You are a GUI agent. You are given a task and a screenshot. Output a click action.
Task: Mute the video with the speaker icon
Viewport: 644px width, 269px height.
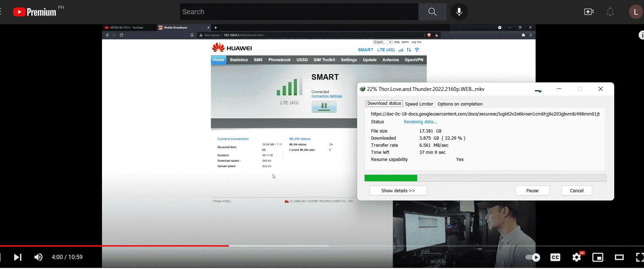[x=38, y=257]
